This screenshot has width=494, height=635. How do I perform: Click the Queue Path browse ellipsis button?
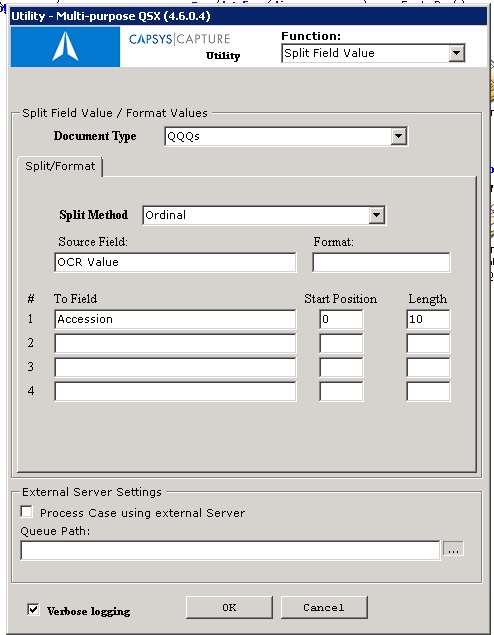(453, 549)
